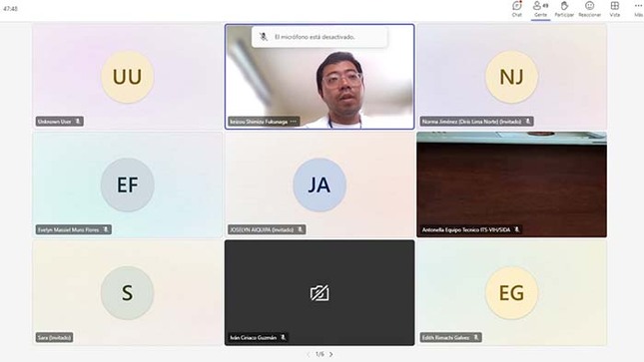Open the Chat panel
The width and height of the screenshot is (644, 362).
[x=516, y=9]
